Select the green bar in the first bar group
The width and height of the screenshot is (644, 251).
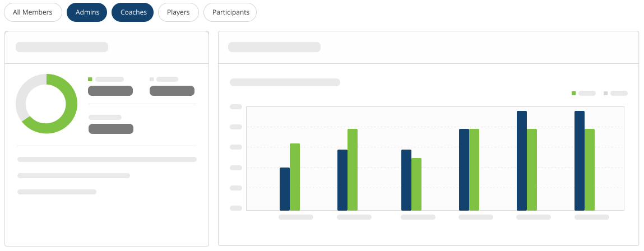295,176
